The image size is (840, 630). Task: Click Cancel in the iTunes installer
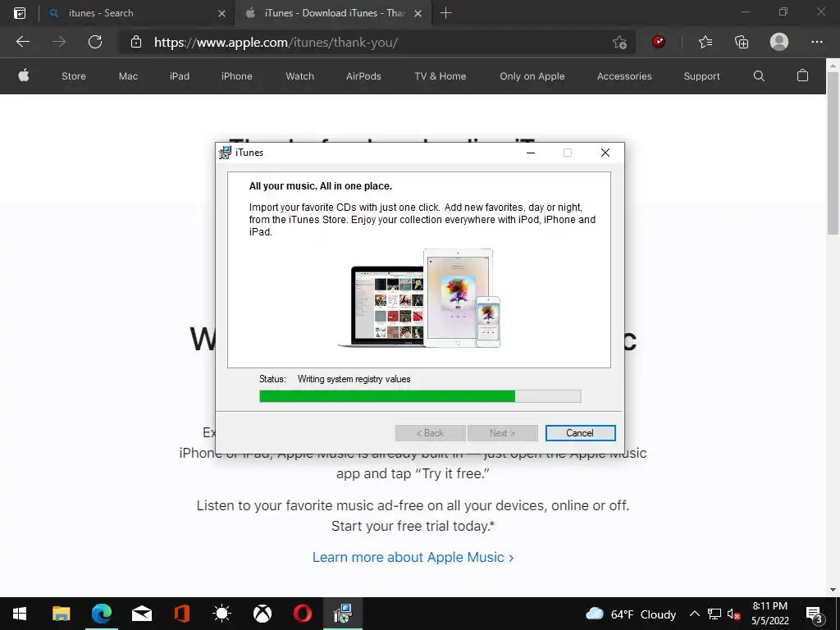click(x=580, y=433)
